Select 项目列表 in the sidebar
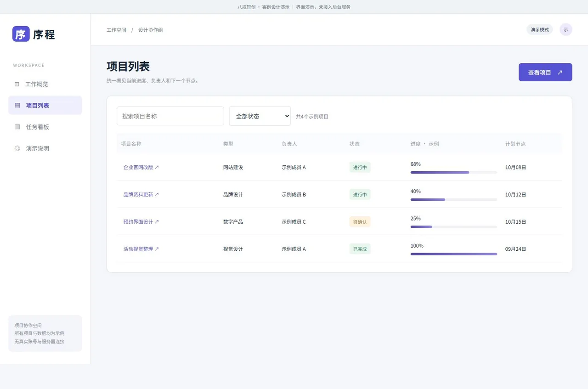The width and height of the screenshot is (588, 389). point(45,105)
